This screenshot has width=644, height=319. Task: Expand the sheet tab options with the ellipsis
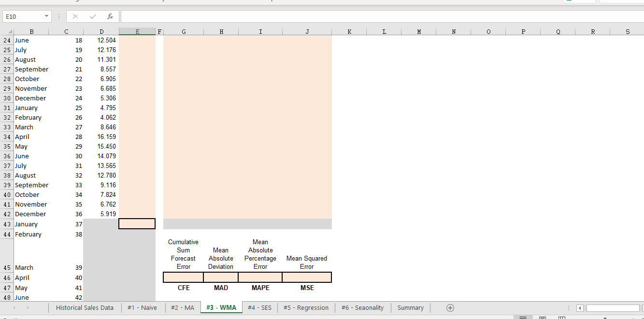click(x=569, y=307)
